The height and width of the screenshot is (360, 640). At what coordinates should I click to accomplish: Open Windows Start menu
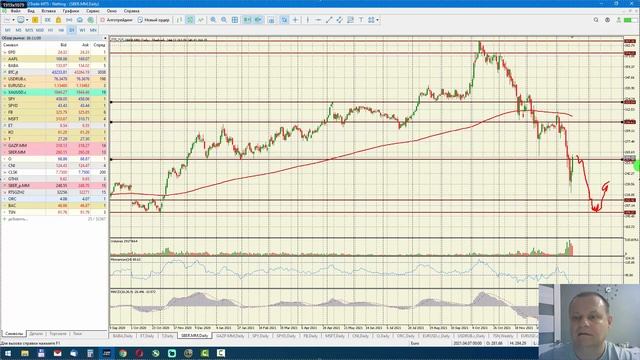[x=8, y=353]
